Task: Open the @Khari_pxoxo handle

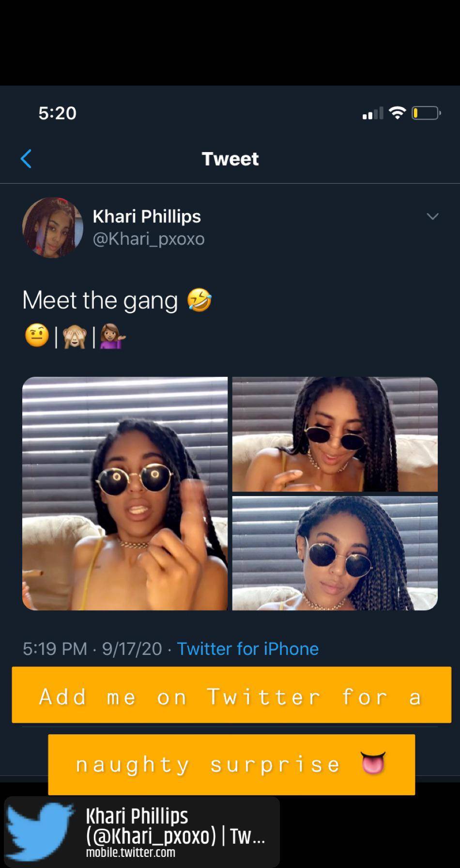Action: (x=149, y=239)
